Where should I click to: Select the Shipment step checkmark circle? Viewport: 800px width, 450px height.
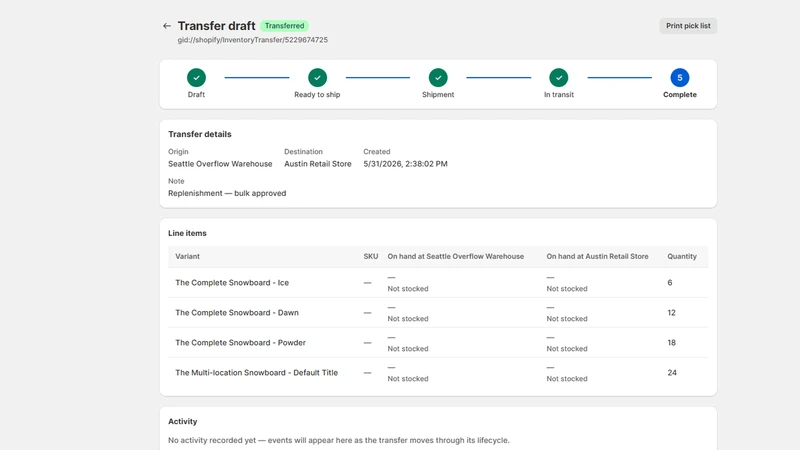(438, 78)
